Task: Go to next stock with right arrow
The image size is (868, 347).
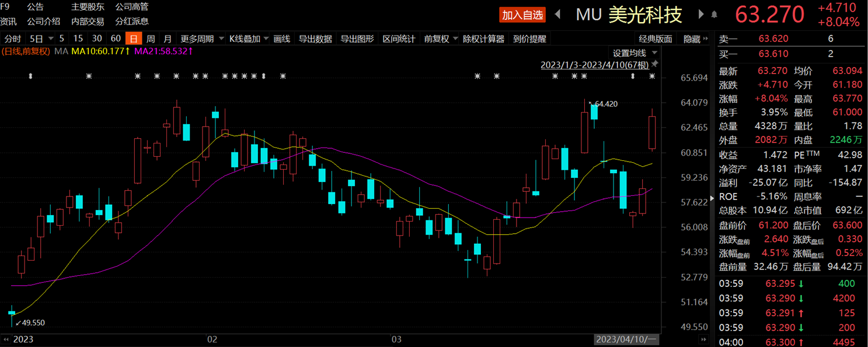Action: 701,15
